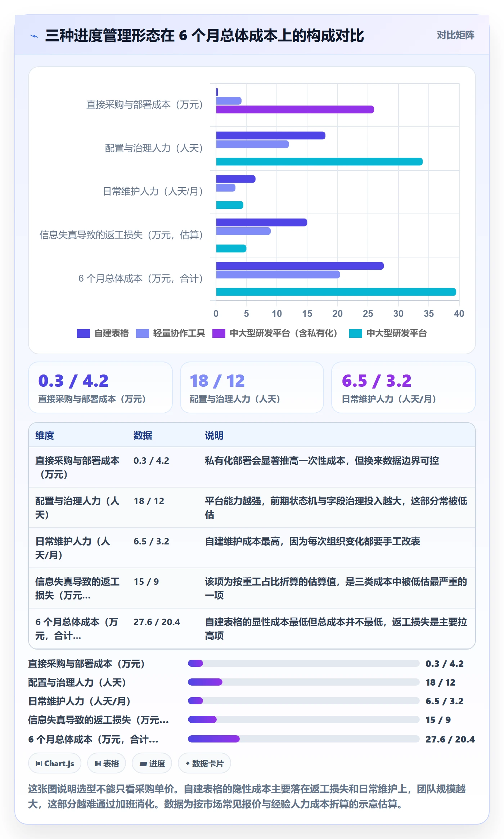Click the cyan bar for 信息失真导致的返工损失
Screen dimensions: 504x839
231,248
